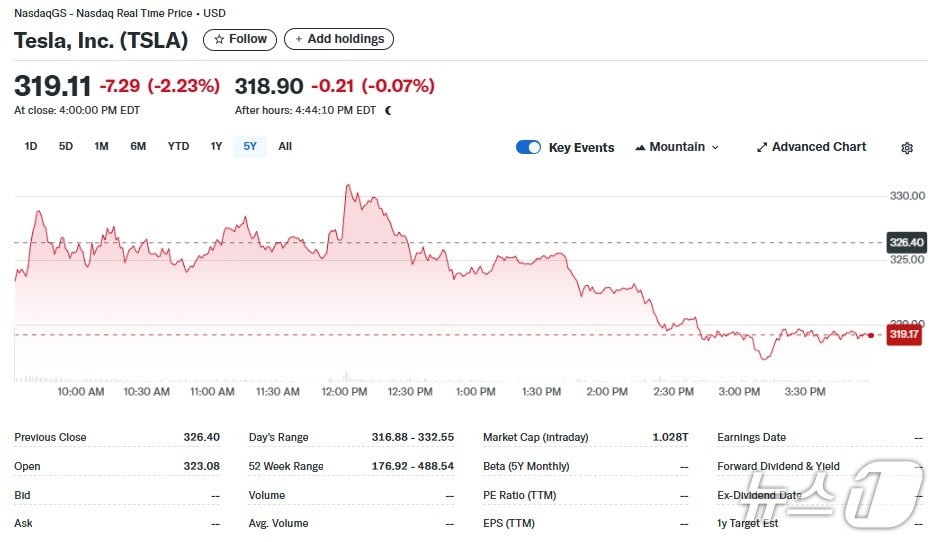
Task: Click the red 319.17 current price label
Action: 903,334
